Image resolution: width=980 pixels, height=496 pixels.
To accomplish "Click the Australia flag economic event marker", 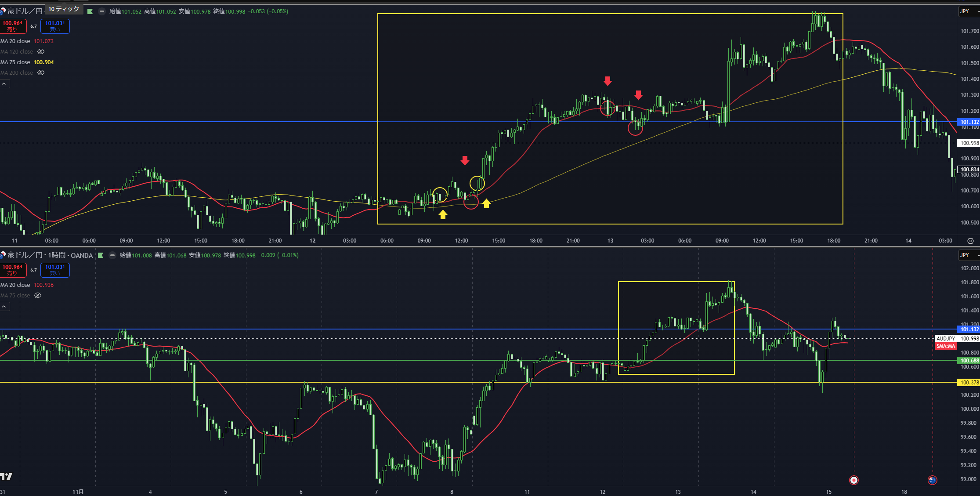I will pos(932,480).
